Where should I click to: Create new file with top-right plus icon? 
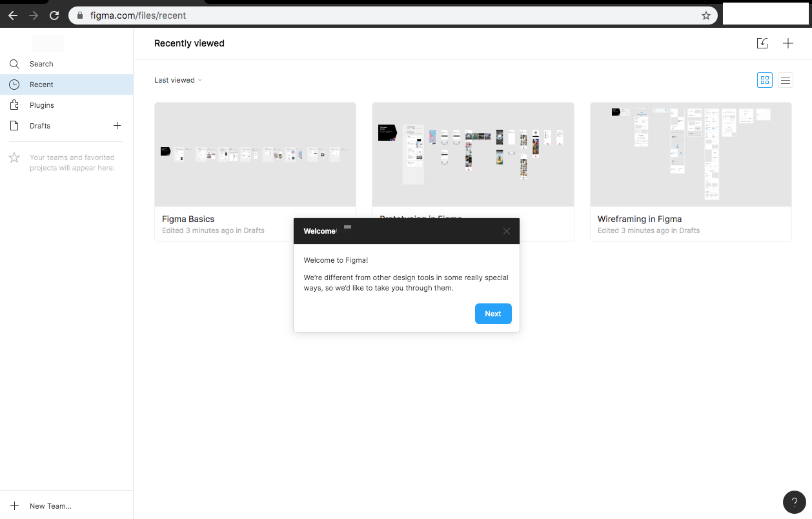(788, 43)
